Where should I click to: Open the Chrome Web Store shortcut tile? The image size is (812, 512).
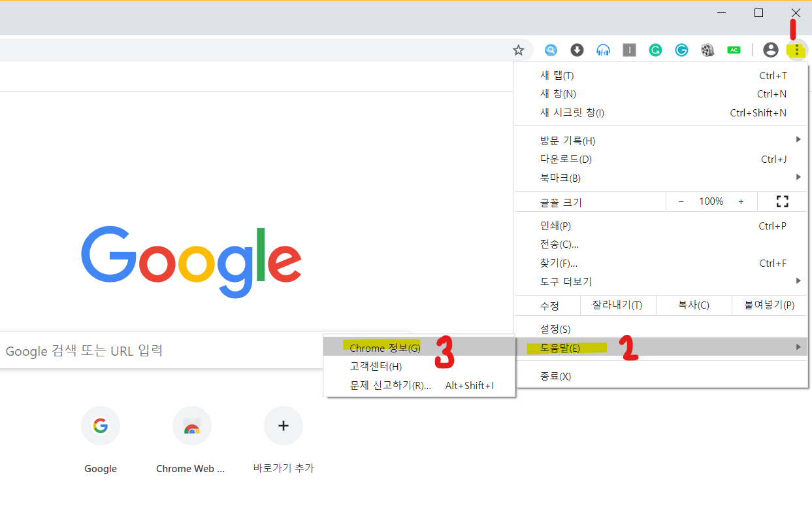pos(192,426)
